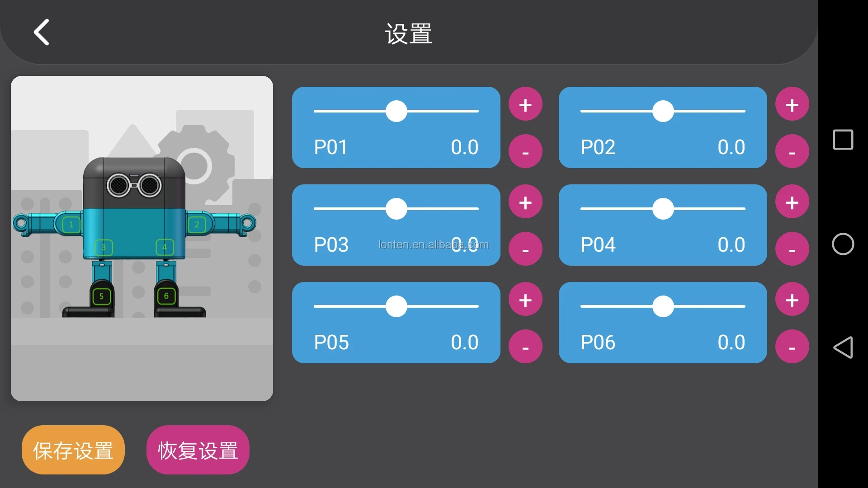Click the P06 slider thumb
The image size is (868, 488).
click(x=663, y=306)
